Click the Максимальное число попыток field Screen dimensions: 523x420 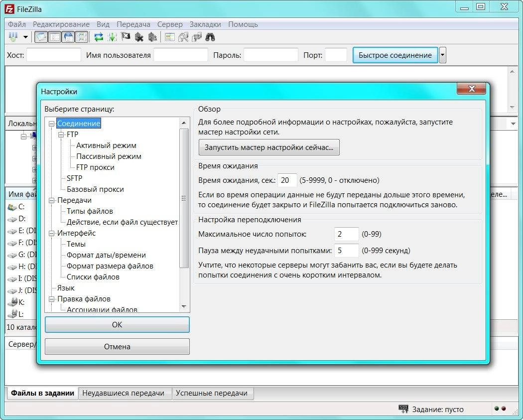347,234
